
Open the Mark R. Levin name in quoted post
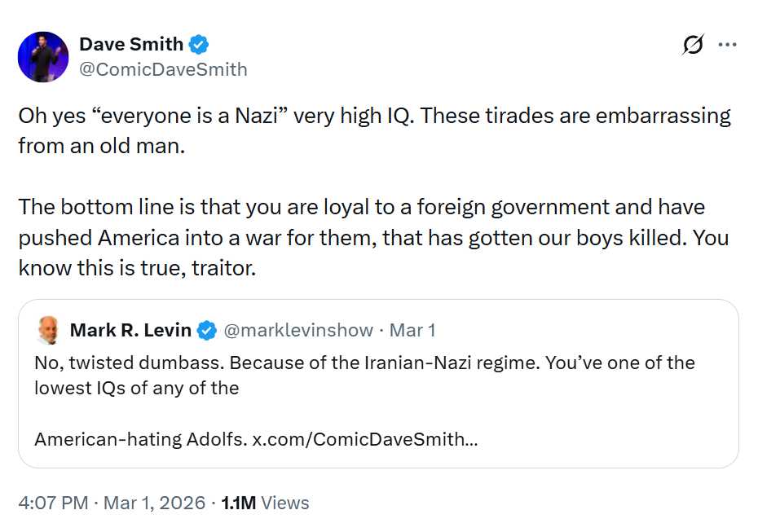(x=130, y=330)
